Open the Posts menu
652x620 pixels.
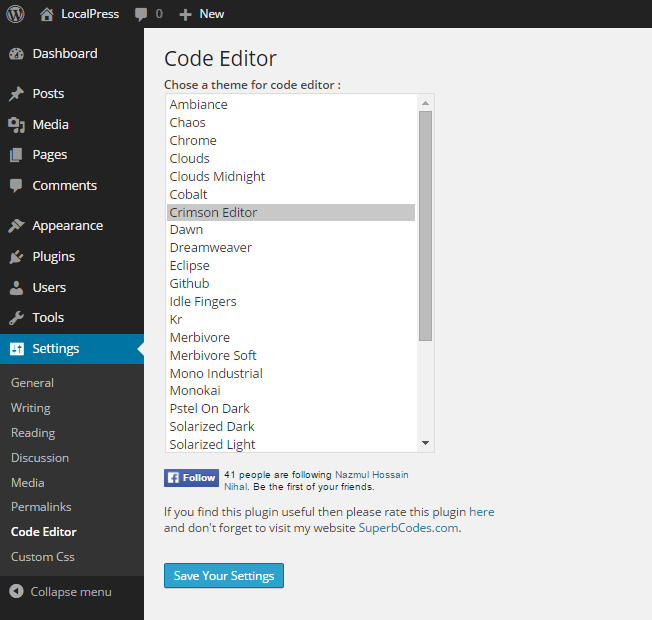pos(48,94)
